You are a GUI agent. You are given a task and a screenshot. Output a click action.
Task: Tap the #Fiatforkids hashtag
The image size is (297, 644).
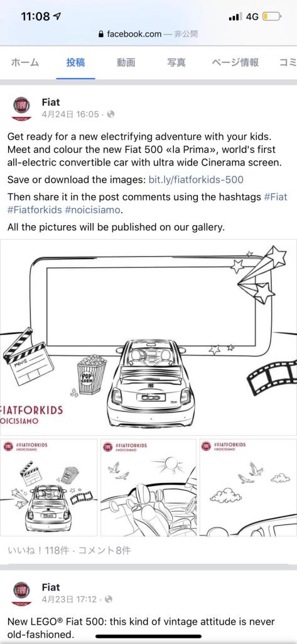tap(35, 210)
